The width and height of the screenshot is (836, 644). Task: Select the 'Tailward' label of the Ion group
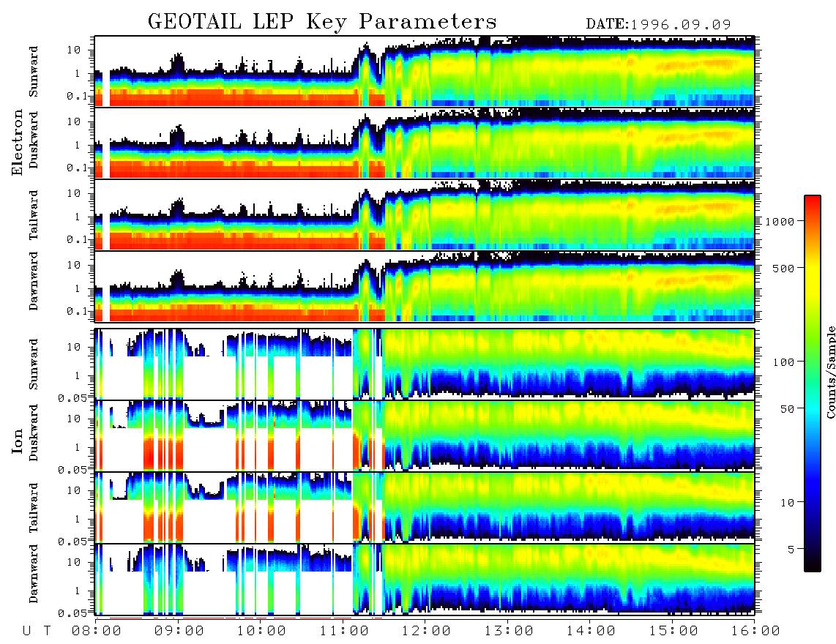pyautogui.click(x=34, y=507)
